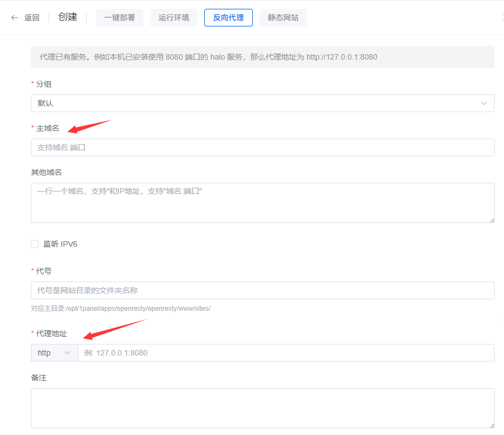Image resolution: width=504 pixels, height=435 pixels.
Task: Expand the http protocol dropdown
Action: point(54,353)
